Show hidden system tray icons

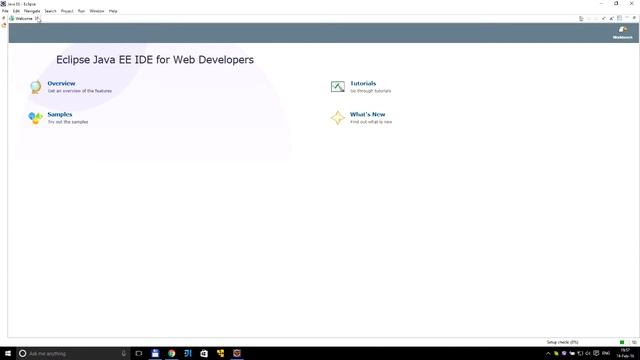[x=548, y=353]
